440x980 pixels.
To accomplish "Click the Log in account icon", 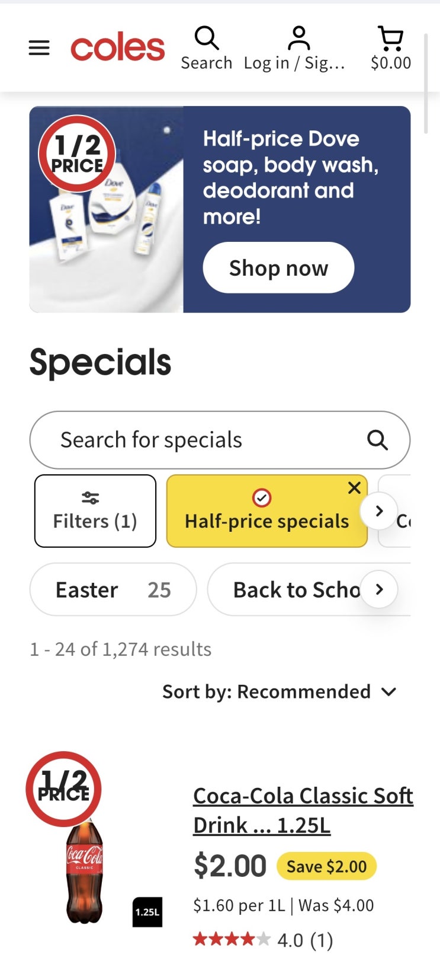I will tap(298, 48).
